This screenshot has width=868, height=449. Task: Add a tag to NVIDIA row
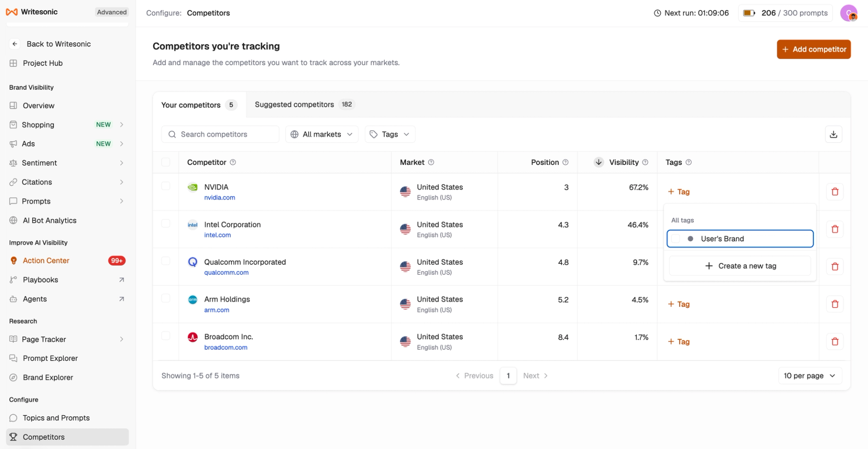click(x=679, y=192)
